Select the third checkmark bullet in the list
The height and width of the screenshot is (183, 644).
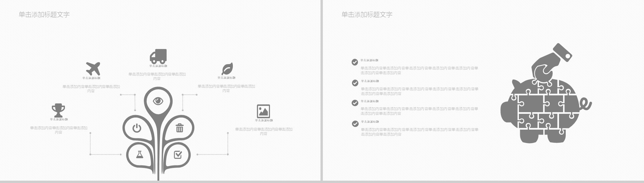355,103
